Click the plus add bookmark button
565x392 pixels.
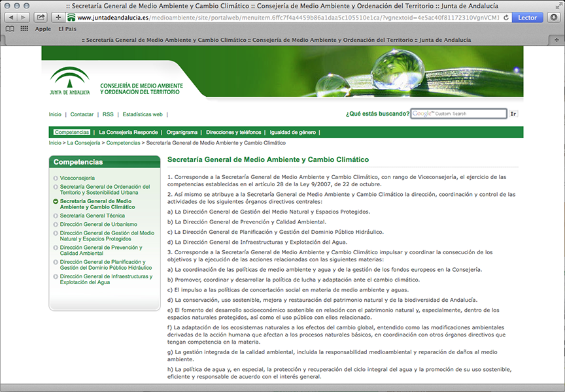(59, 18)
